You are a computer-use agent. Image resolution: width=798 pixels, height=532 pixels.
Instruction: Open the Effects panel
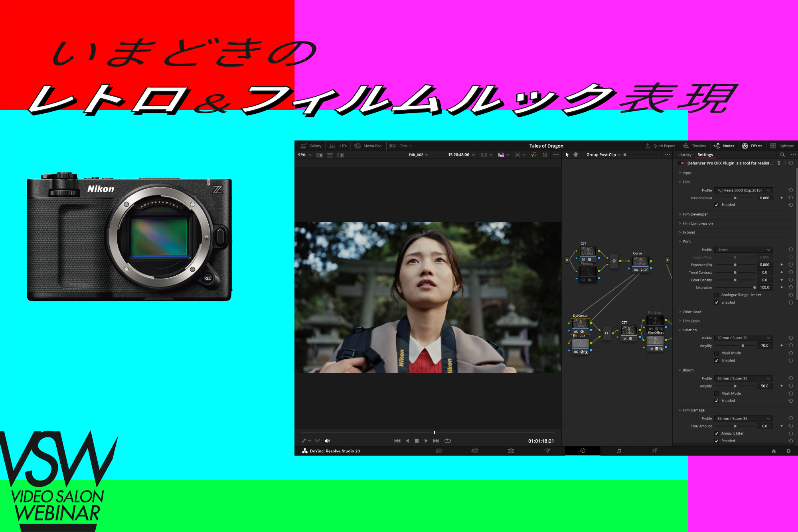753,146
